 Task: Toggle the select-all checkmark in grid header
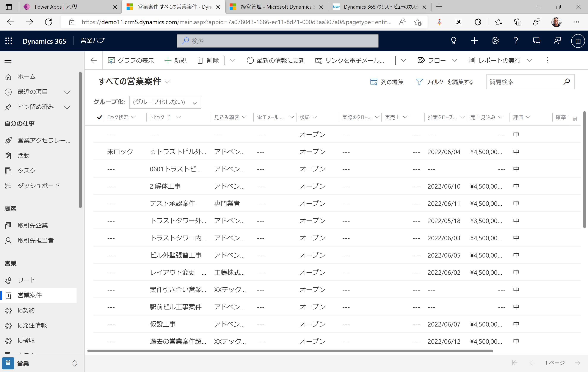pos(99,117)
